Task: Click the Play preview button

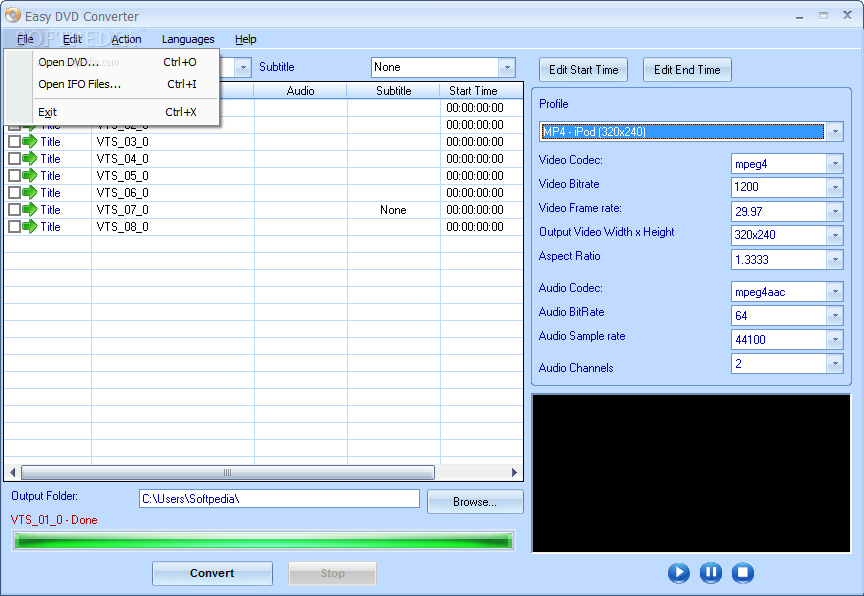Action: (x=678, y=573)
